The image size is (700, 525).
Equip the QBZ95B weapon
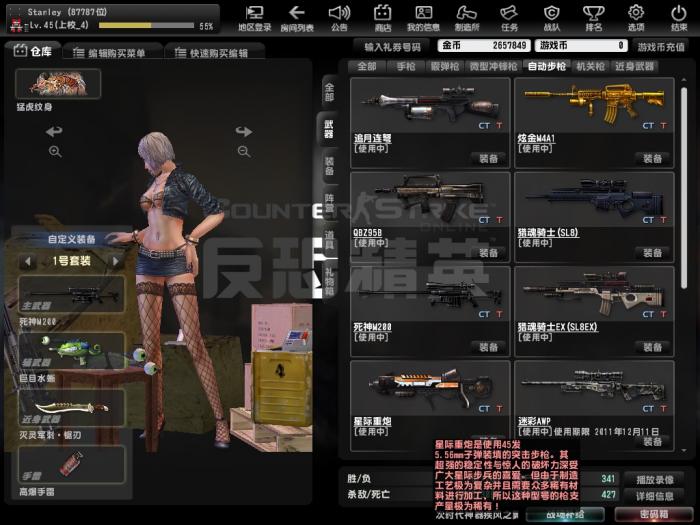click(x=489, y=253)
